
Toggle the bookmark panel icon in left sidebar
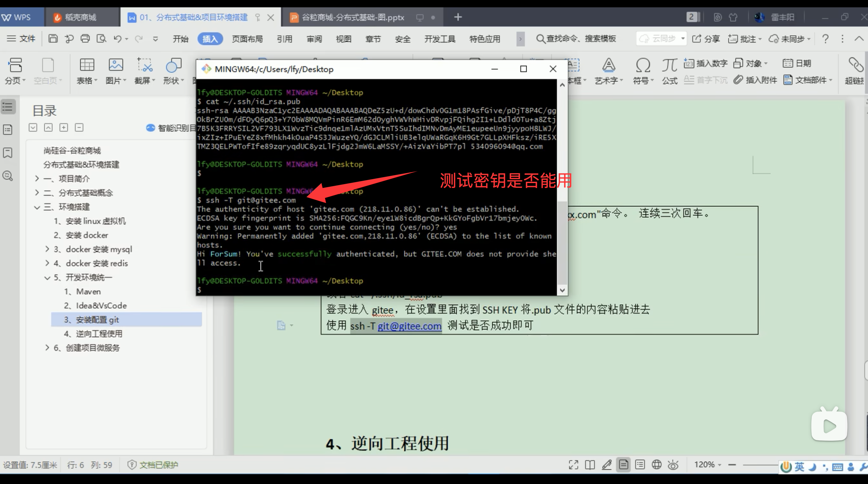click(8, 153)
